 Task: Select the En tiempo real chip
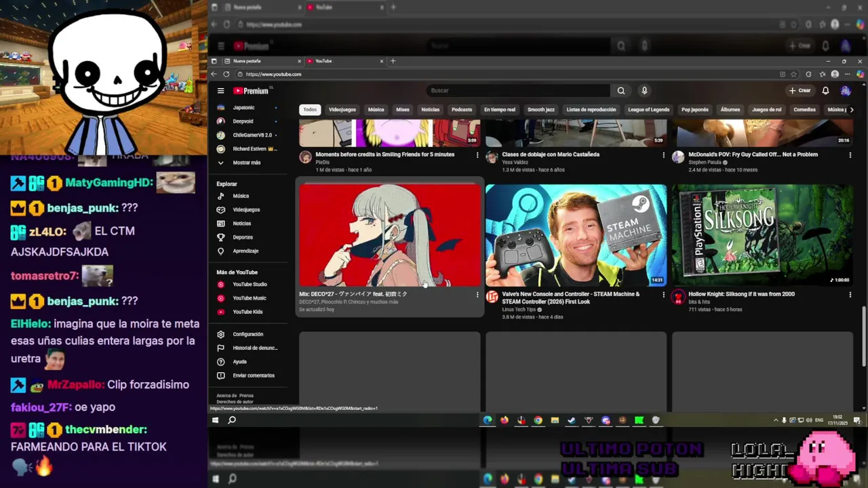point(500,110)
